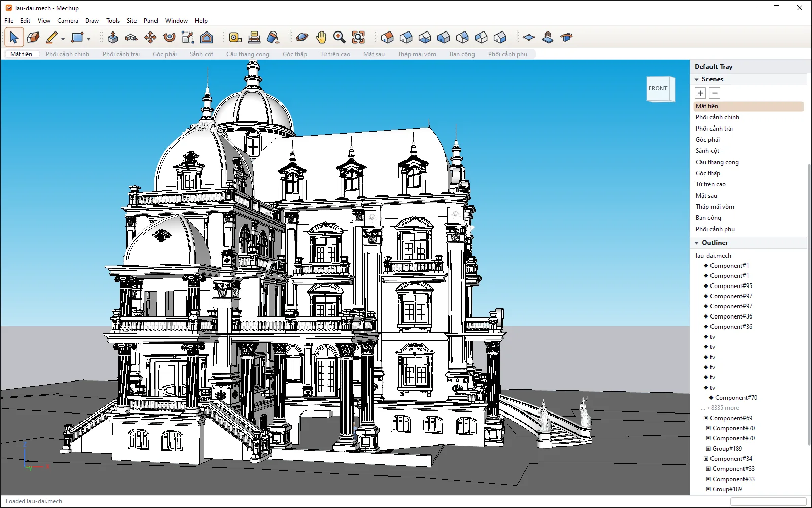Image resolution: width=812 pixels, height=508 pixels.
Task: Choose the Rectangle shape tool
Action: coord(77,37)
